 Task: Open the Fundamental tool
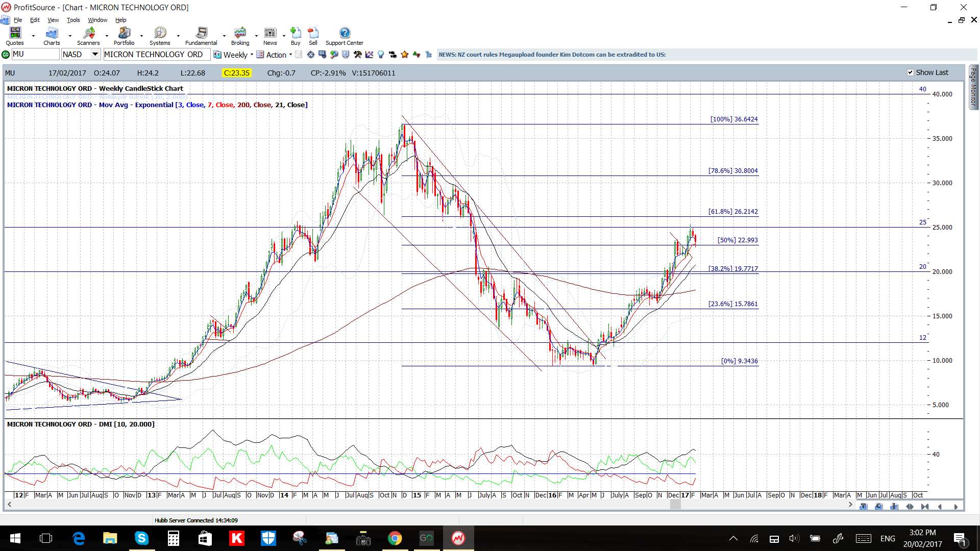tap(201, 36)
